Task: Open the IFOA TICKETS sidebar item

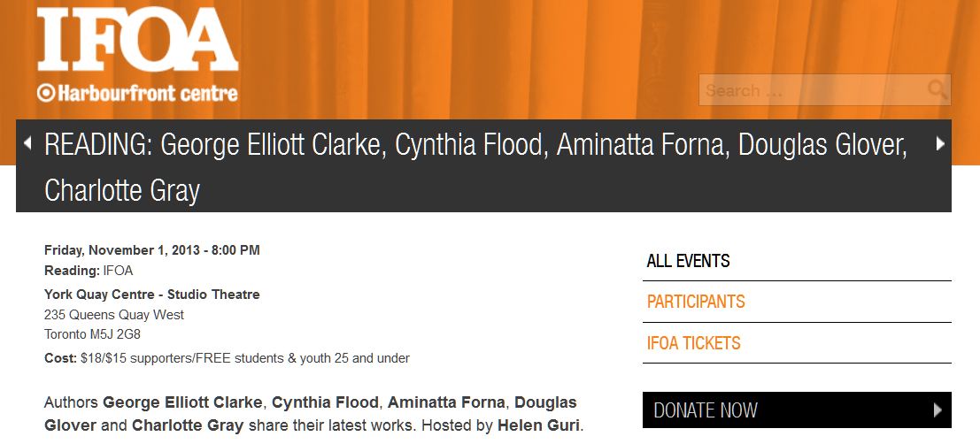Action: [x=694, y=343]
